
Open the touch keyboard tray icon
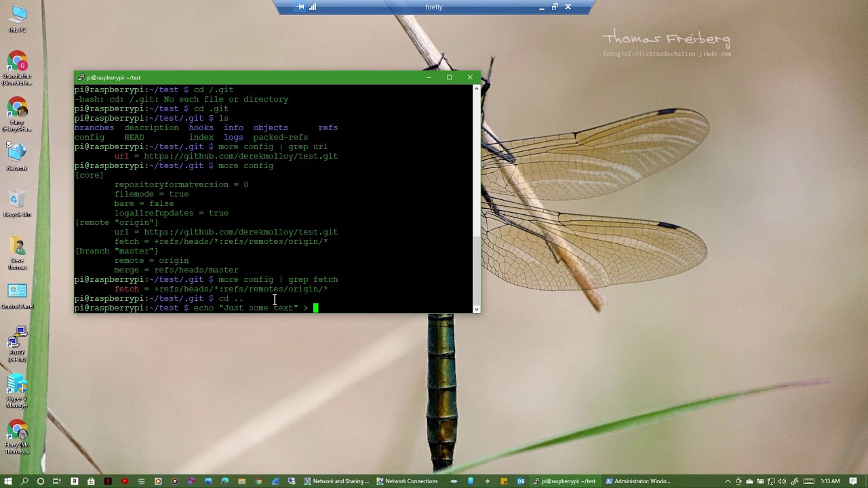[808, 481]
